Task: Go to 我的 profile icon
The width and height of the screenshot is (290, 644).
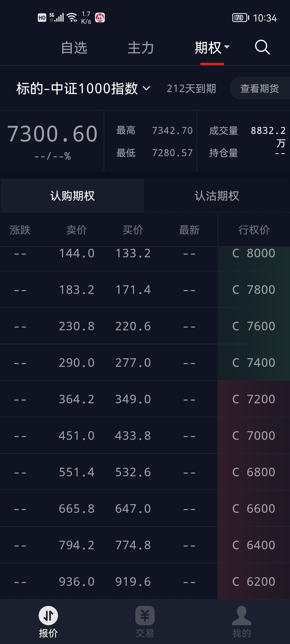Action: click(x=241, y=616)
